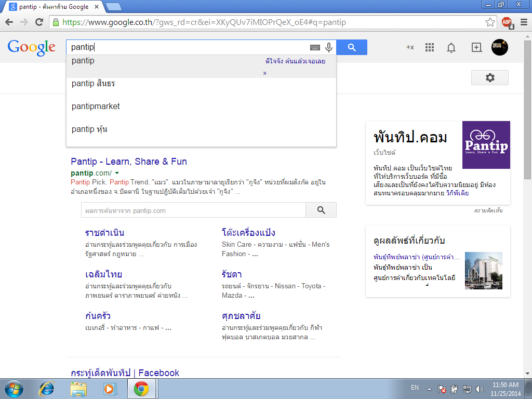The height and width of the screenshot is (399, 532).
Task: Select the 'pantip' autocomplete suggestion
Action: [201, 66]
